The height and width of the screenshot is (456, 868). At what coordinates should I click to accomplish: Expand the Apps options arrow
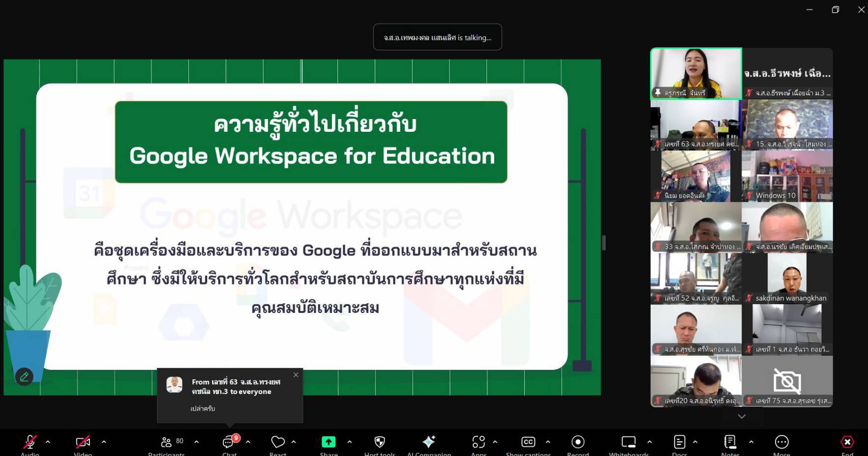coord(495,442)
